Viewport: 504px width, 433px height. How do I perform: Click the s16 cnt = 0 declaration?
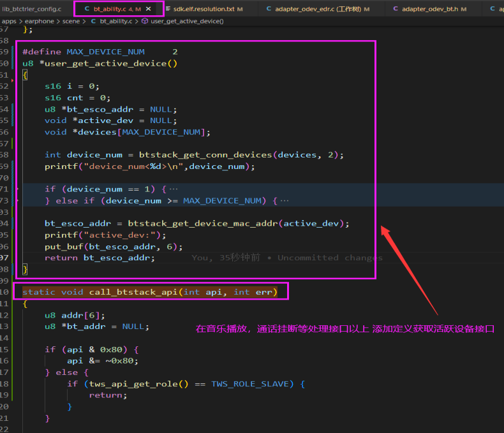77,98
